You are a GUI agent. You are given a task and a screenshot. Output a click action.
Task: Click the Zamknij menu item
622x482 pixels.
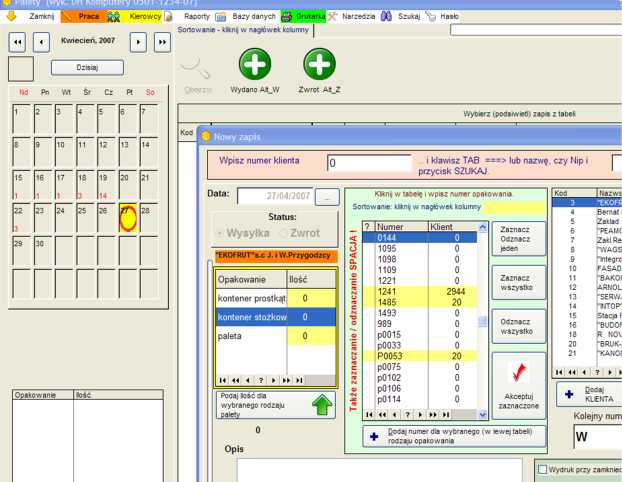click(41, 16)
